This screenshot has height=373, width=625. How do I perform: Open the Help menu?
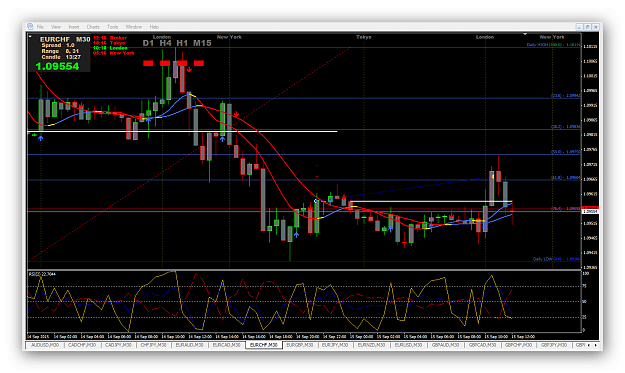click(x=154, y=27)
